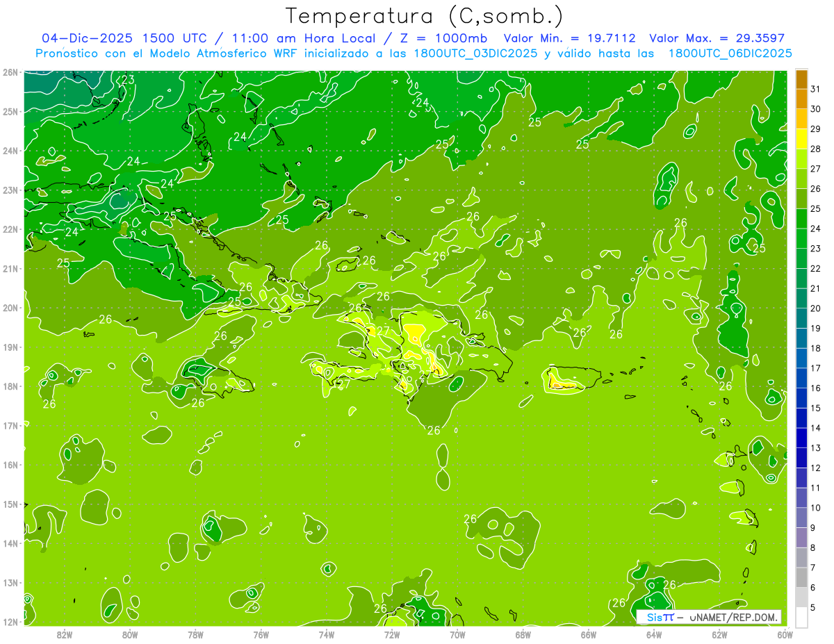Click the longitude axis label "76W"
The image size is (834, 644).
click(261, 634)
